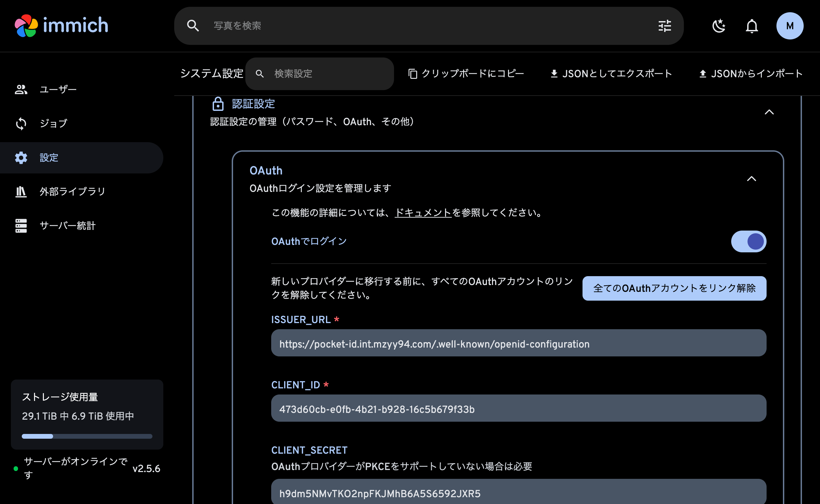Click 全てのOAuthアカウントをリンク解除
This screenshot has width=820, height=504.
tap(674, 288)
